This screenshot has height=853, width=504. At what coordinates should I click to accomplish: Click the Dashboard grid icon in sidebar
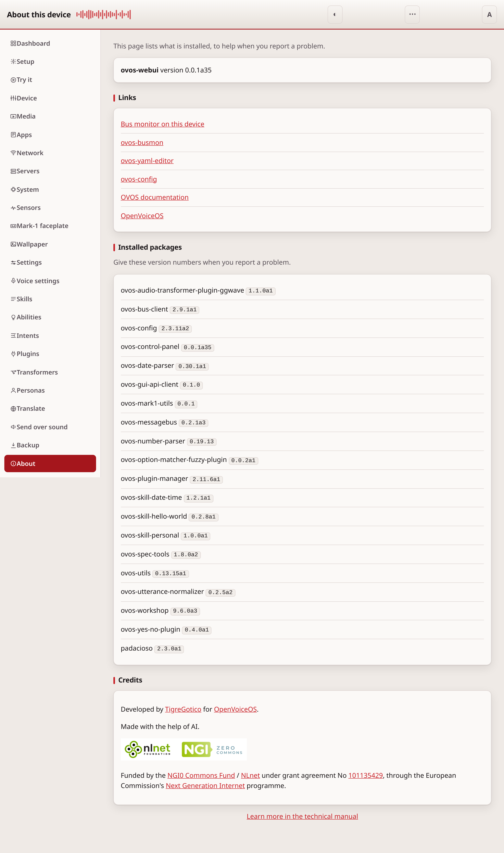point(13,44)
